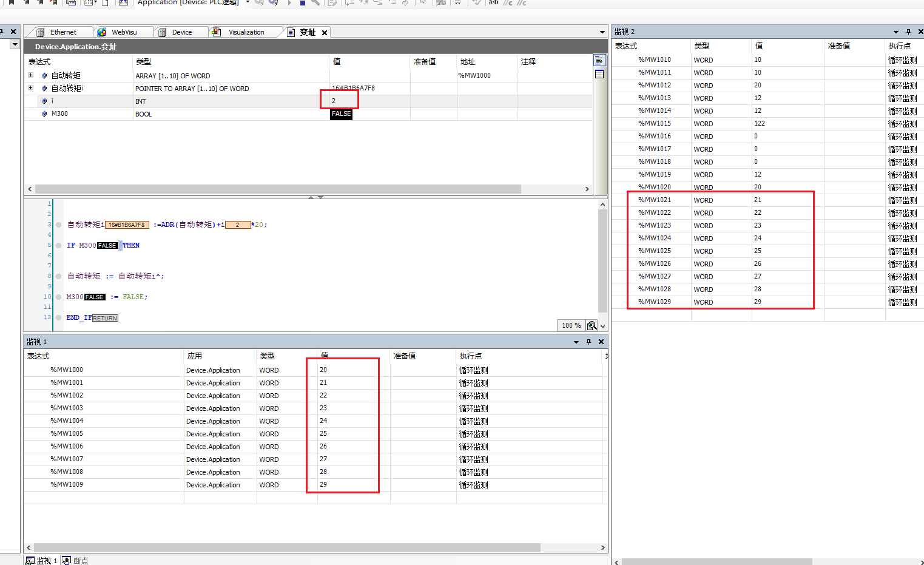Switch to the WebVisu tab
Image resolution: width=924 pixels, height=565 pixels.
click(x=124, y=32)
